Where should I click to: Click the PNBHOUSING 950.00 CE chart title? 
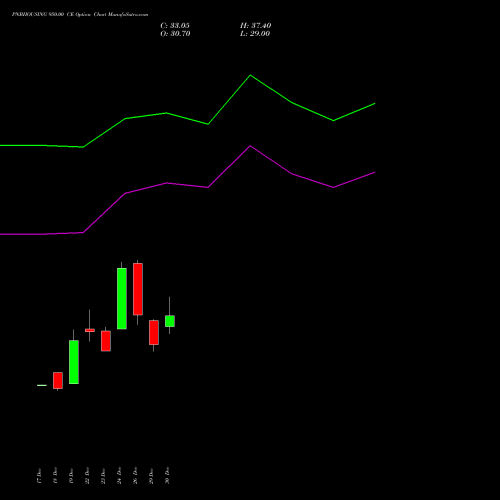tap(80, 15)
